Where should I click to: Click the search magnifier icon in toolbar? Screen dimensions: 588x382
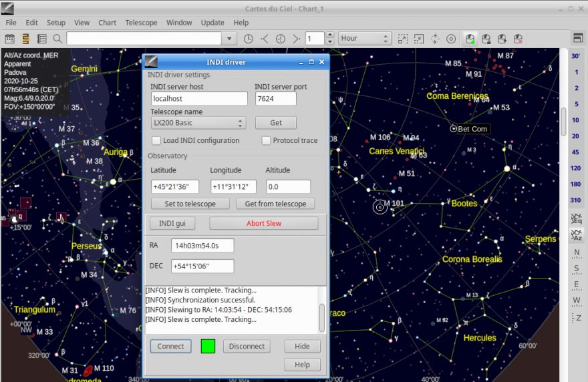click(57, 39)
